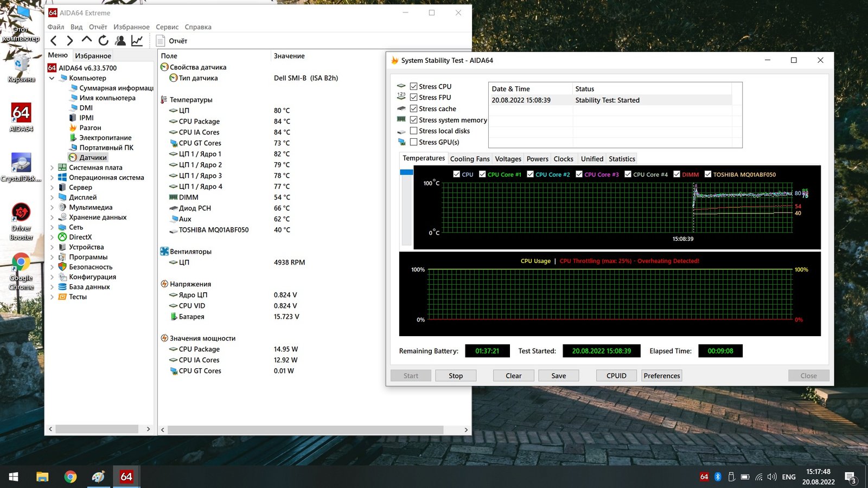Open Preferences in stability test
Image resolution: width=868 pixels, height=488 pixels.
point(662,376)
